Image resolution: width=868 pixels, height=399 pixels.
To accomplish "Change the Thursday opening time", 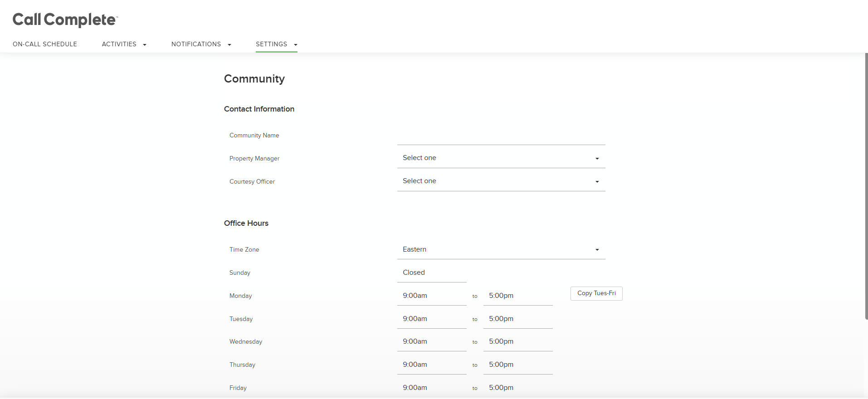I will point(432,365).
